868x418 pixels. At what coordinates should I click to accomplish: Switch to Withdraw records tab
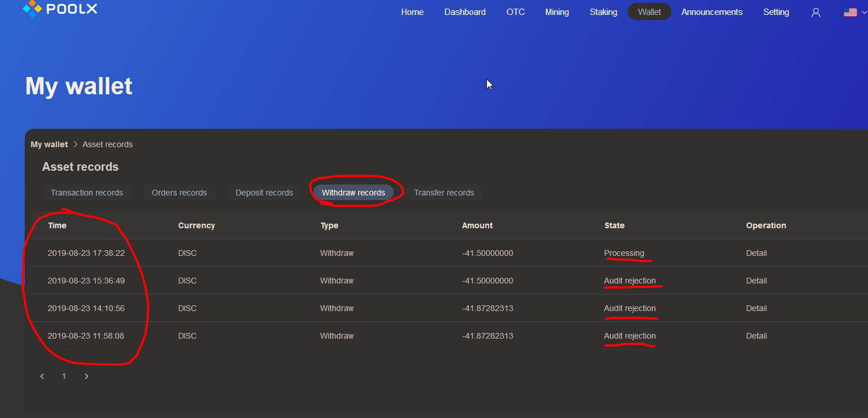[x=354, y=193]
